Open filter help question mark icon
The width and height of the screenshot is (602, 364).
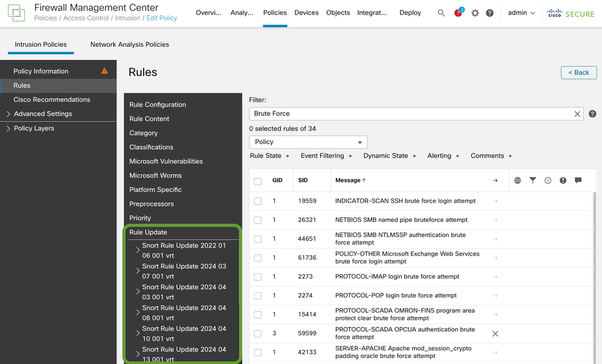(592, 114)
